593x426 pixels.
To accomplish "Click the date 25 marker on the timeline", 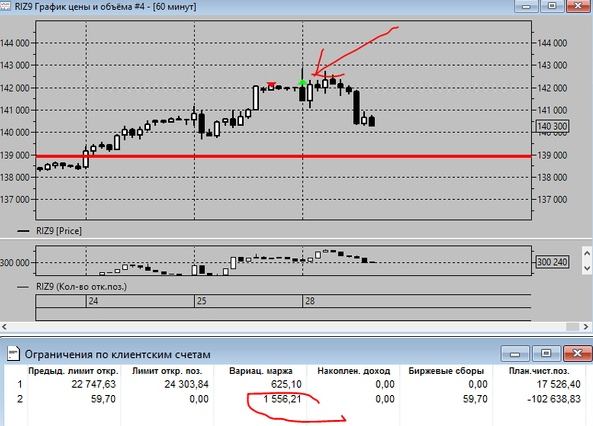I will [202, 301].
